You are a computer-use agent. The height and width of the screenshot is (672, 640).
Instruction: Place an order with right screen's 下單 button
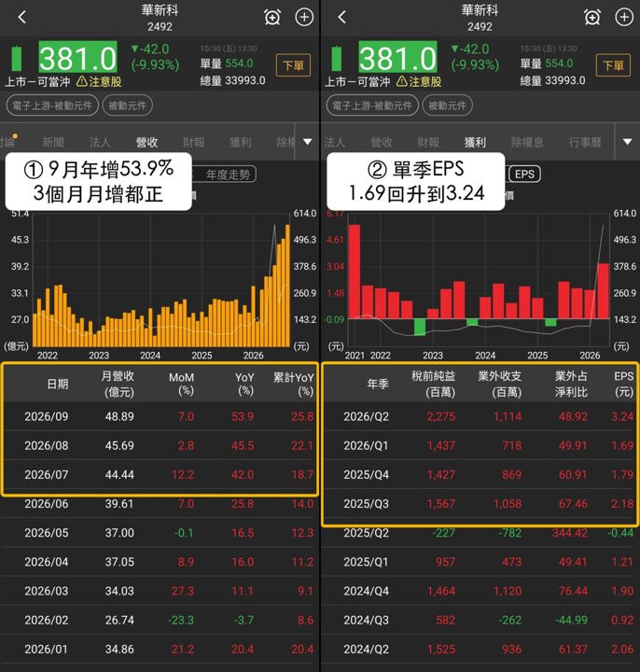click(613, 65)
